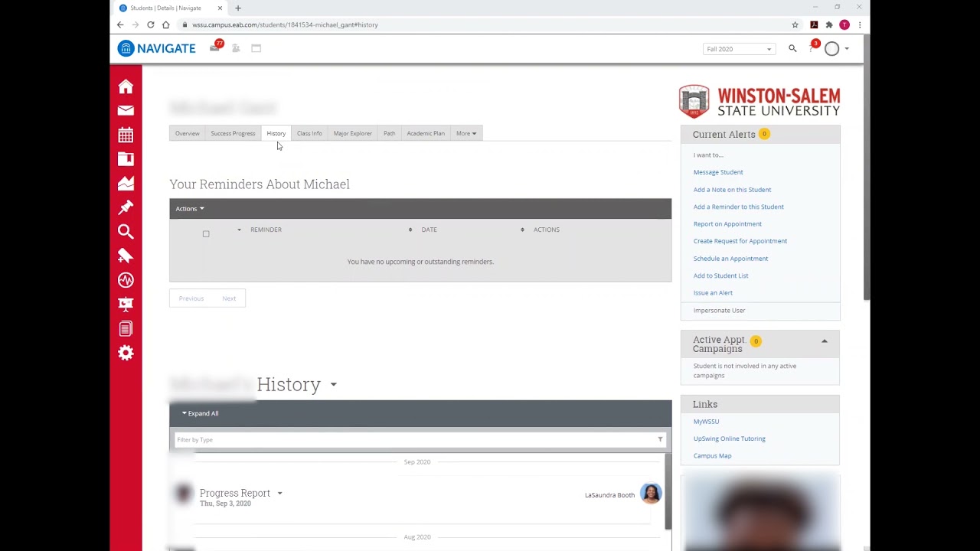The image size is (980, 551).
Task: Open the browser Extensions puzzle icon
Action: tap(829, 24)
